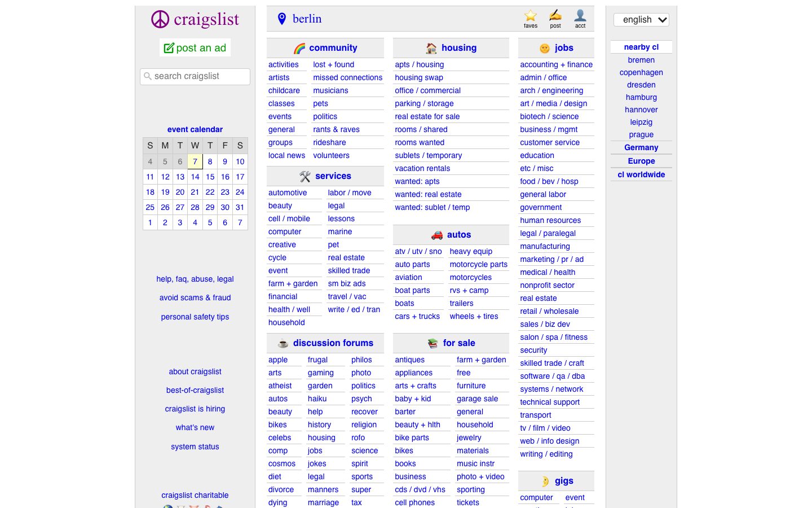Focus the search craigslist field
812x508 pixels.
(x=195, y=76)
